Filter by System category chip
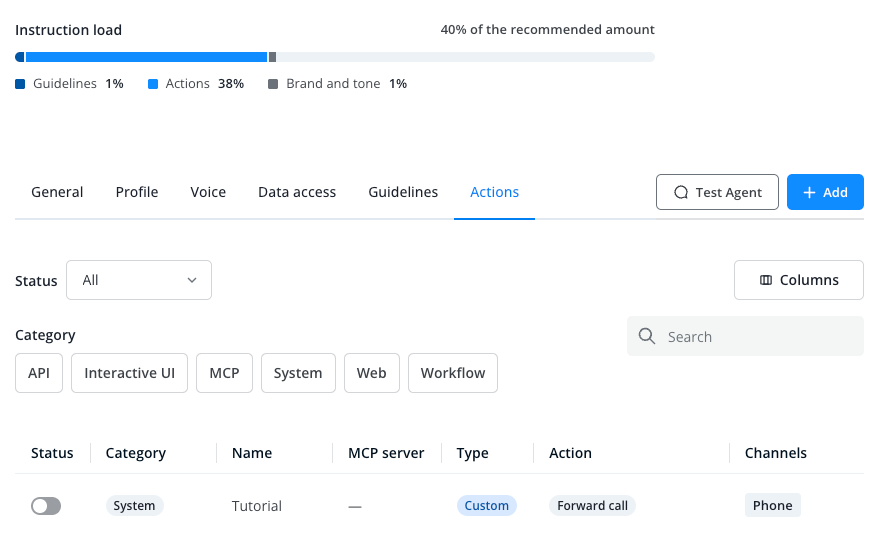The image size is (892, 535). tap(298, 373)
